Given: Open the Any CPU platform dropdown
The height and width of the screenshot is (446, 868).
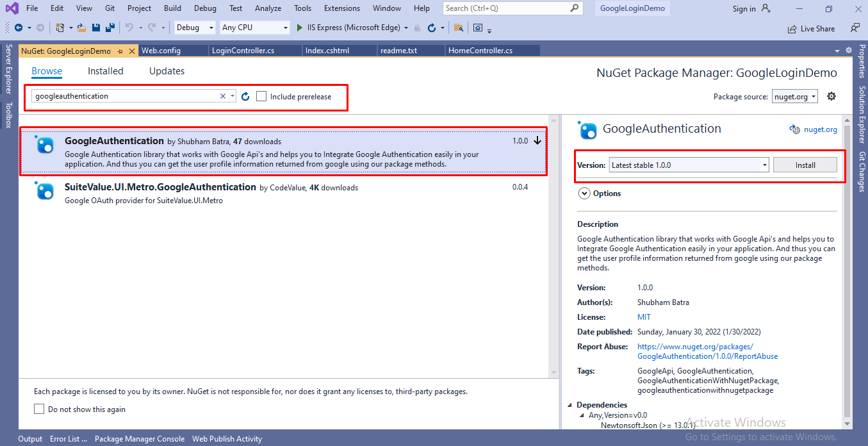Looking at the screenshot, I should click(x=254, y=28).
